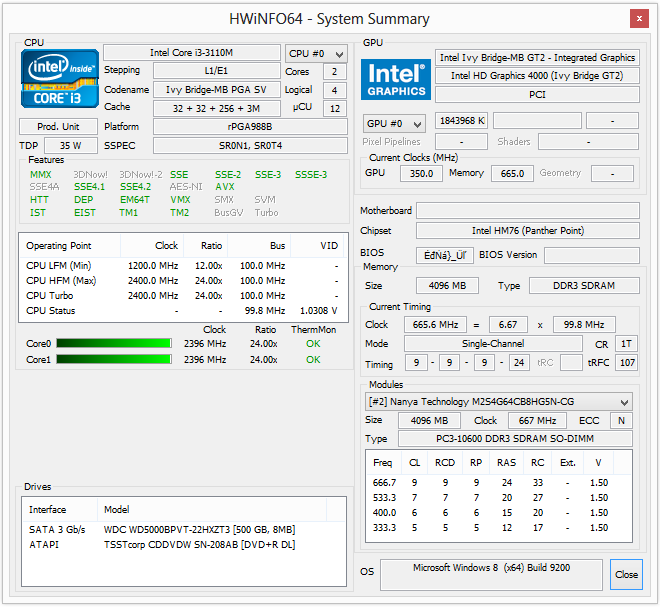Click the EM64T feature label
The width and height of the screenshot is (660, 607).
[135, 200]
